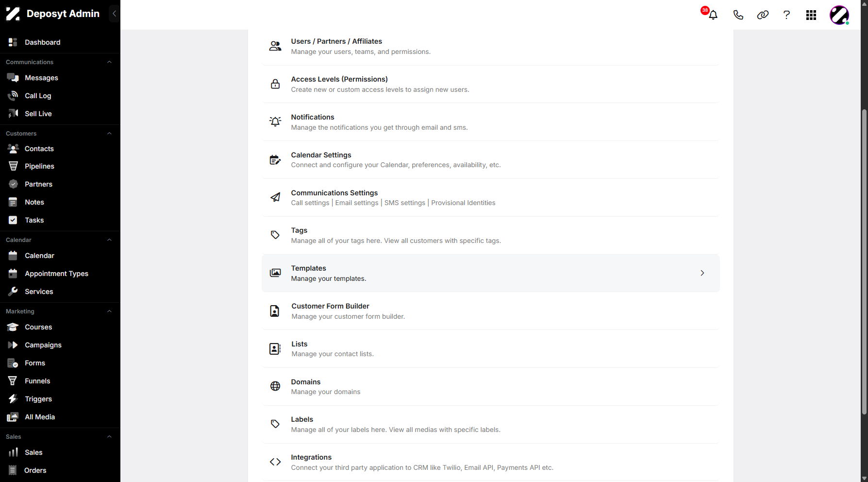This screenshot has height=482, width=868.
Task: Click the Templates row chevron arrow
Action: coord(702,273)
